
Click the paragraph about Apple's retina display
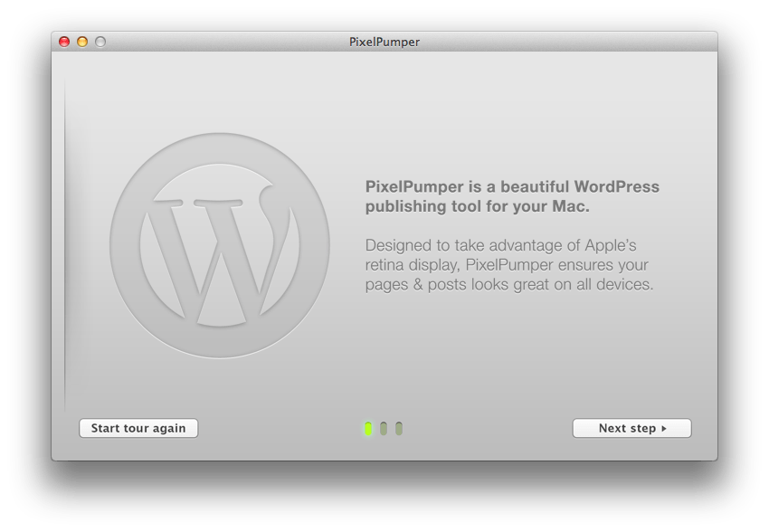coord(508,264)
